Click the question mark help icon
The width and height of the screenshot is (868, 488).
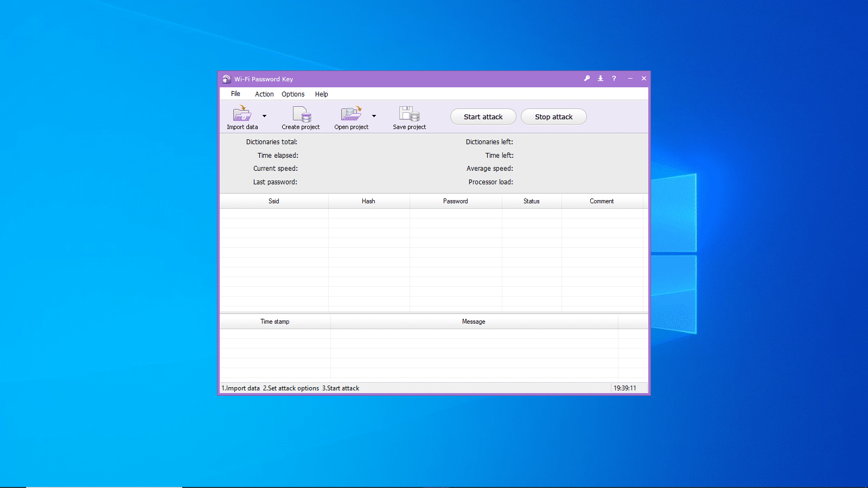click(614, 79)
